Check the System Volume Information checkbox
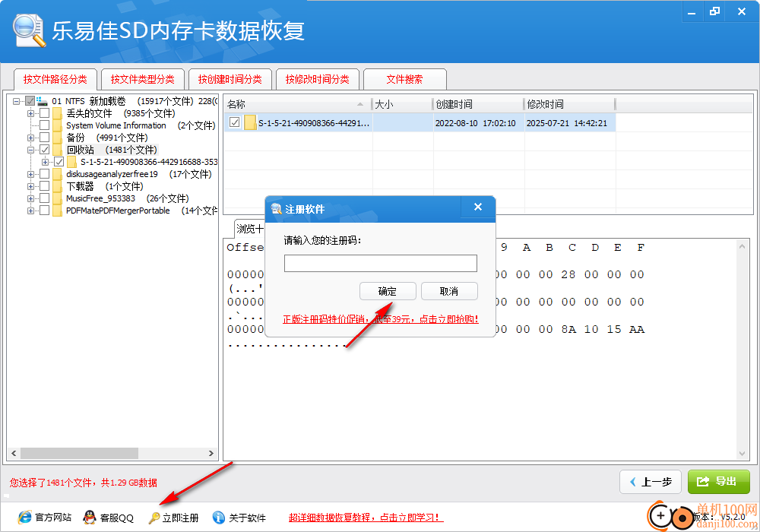Screen dimensions: 760x532 coord(45,125)
